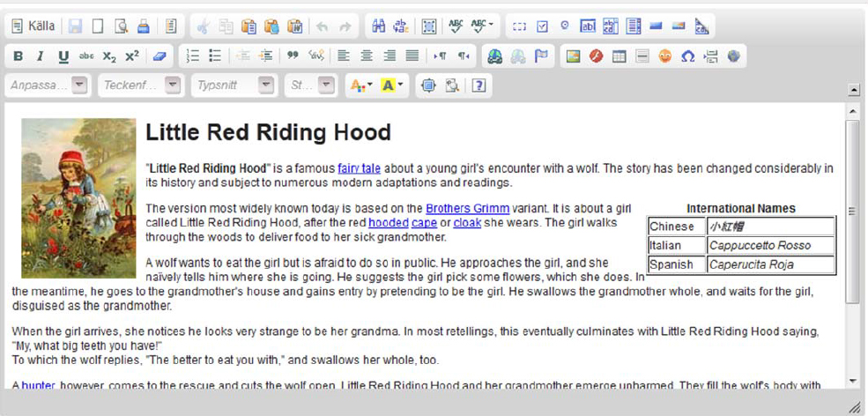The width and height of the screenshot is (868, 416).
Task: Insert a Flash object
Action: [597, 56]
